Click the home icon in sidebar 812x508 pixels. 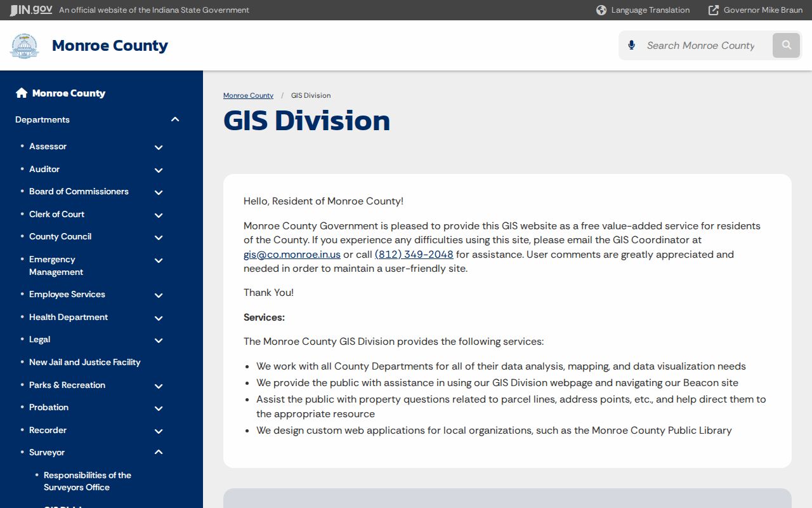pyautogui.click(x=22, y=93)
